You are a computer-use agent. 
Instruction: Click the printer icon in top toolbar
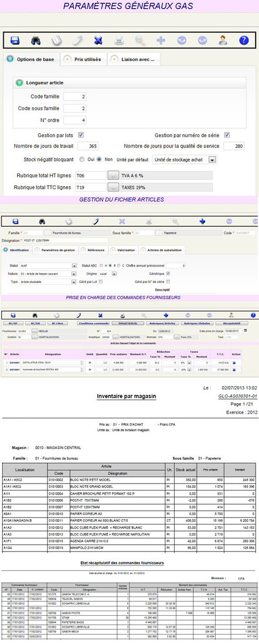119,40
